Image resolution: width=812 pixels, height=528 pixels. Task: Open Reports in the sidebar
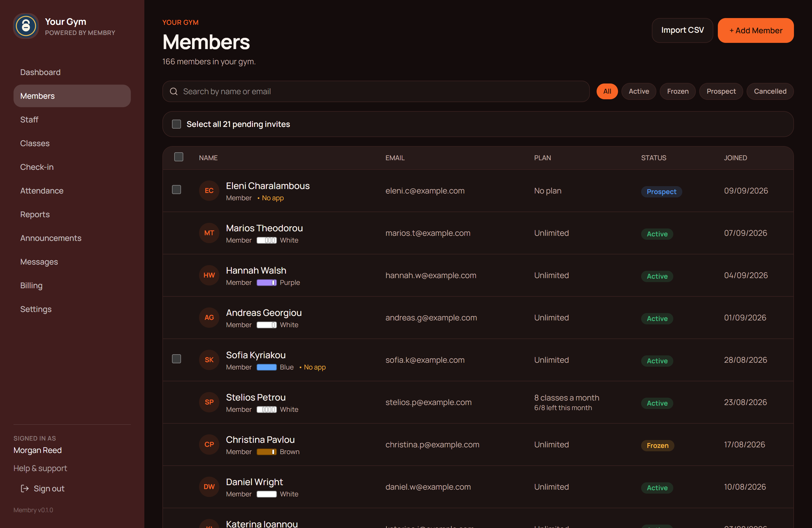72,214
